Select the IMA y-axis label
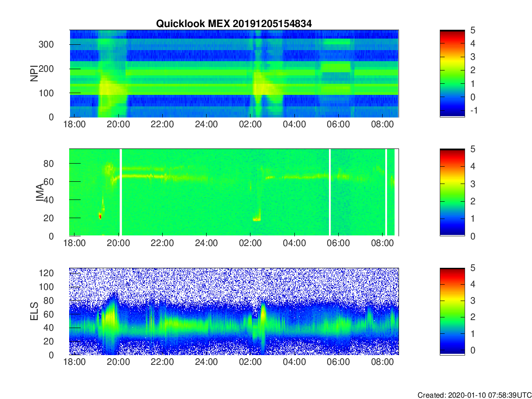 (39, 192)
